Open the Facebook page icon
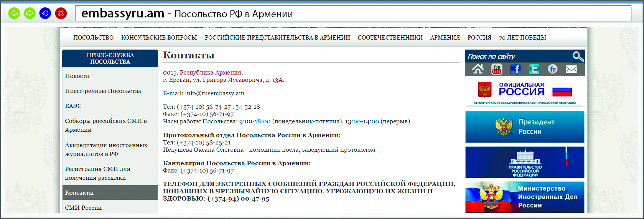 516,69
